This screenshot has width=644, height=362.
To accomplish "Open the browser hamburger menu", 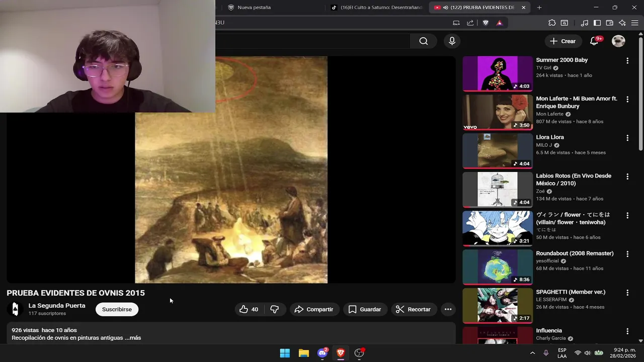I will tap(635, 23).
